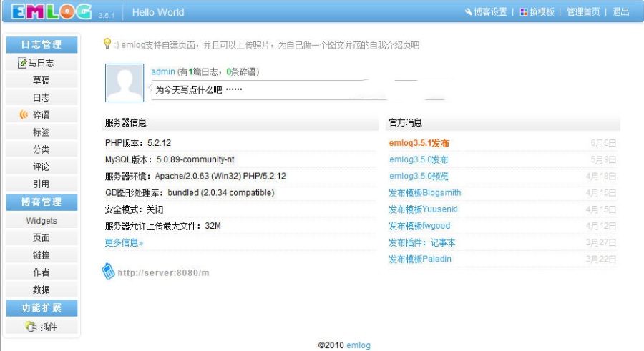Open 发布模板Blogsmith news item

point(424,192)
